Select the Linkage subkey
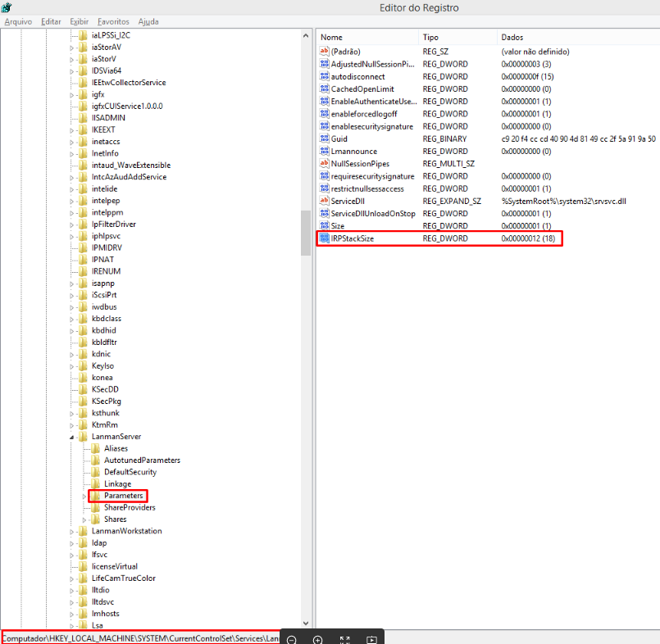The image size is (660, 644). (118, 483)
